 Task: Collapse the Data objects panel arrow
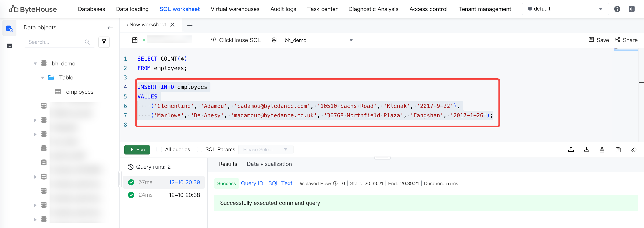(x=110, y=28)
